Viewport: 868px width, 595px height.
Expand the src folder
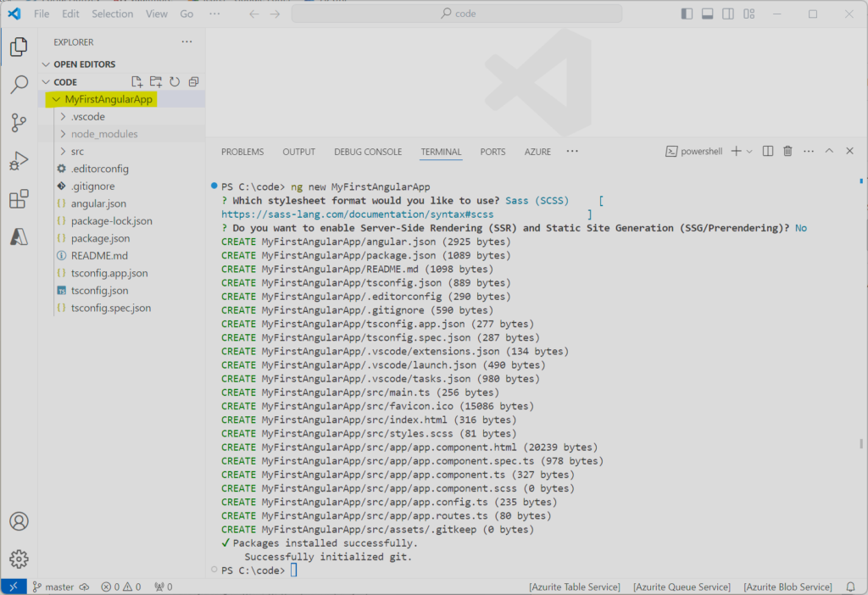[x=77, y=152]
